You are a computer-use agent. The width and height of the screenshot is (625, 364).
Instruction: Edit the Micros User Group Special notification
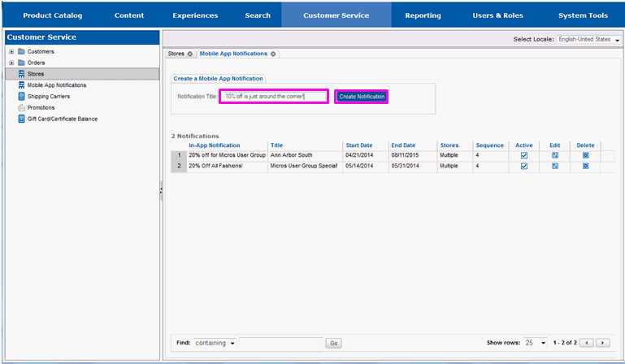click(x=555, y=167)
